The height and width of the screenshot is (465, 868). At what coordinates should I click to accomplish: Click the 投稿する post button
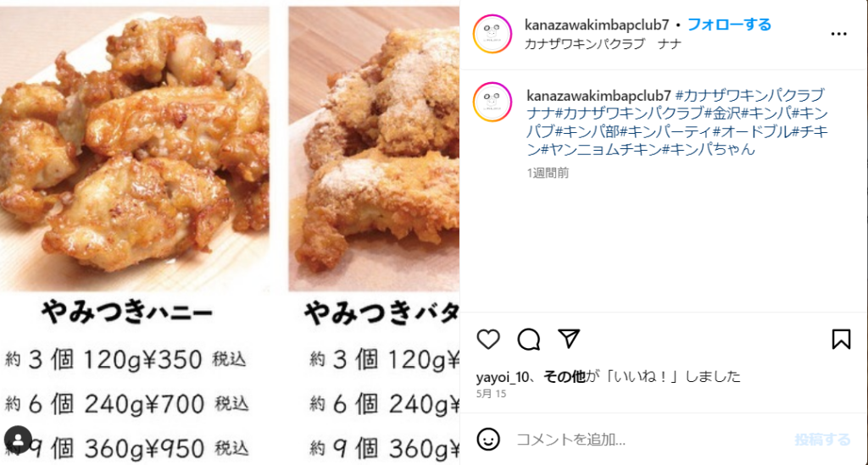(x=822, y=440)
